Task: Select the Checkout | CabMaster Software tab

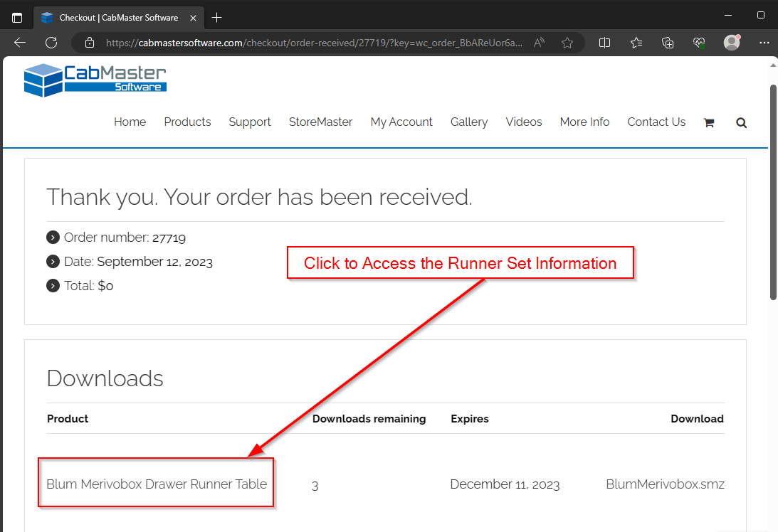Action: (x=119, y=18)
